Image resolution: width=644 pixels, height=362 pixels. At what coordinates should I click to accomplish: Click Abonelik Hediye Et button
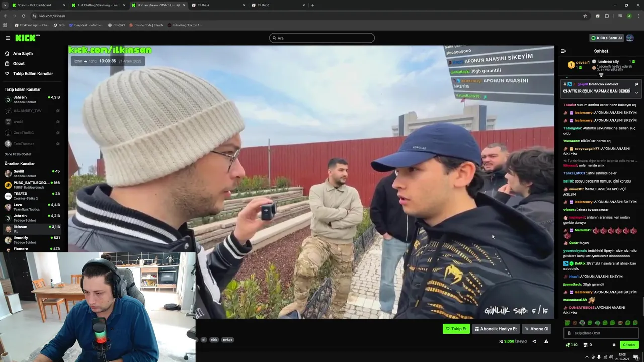point(496,329)
